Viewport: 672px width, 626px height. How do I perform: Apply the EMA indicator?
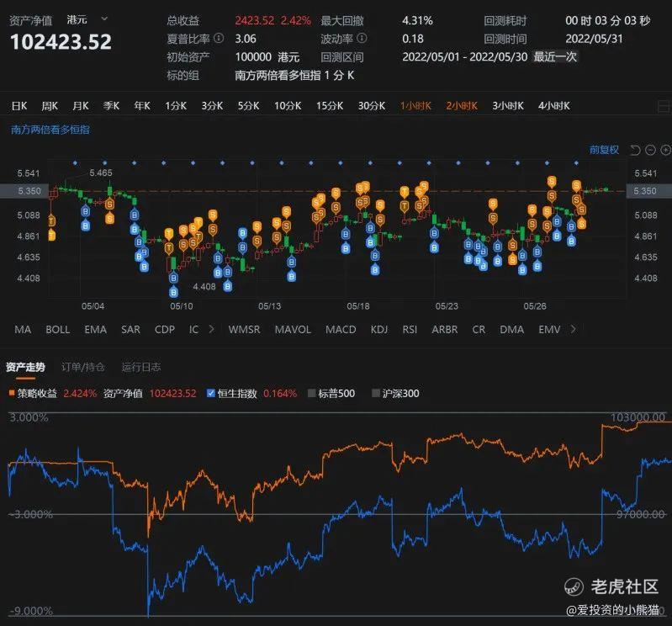(95, 329)
